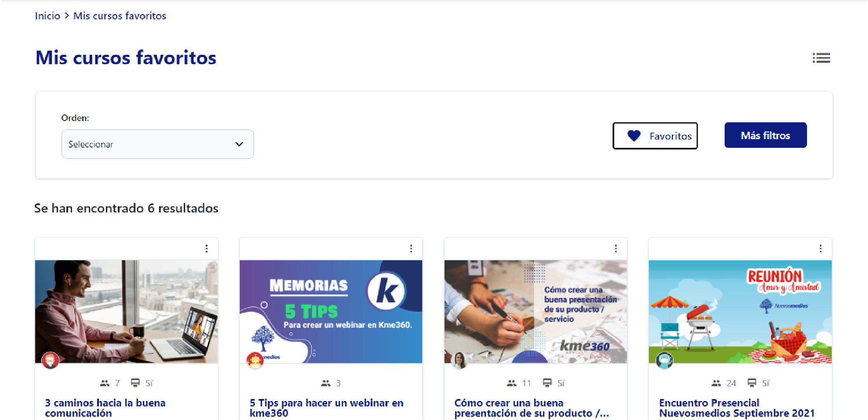Open options menu on Cómo crear card
868x420 pixels.
pyautogui.click(x=616, y=248)
